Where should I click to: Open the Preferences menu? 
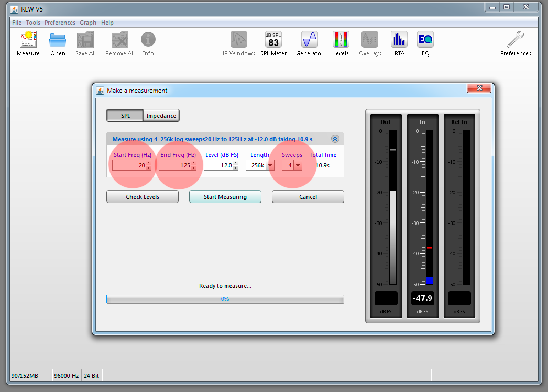[x=60, y=23]
